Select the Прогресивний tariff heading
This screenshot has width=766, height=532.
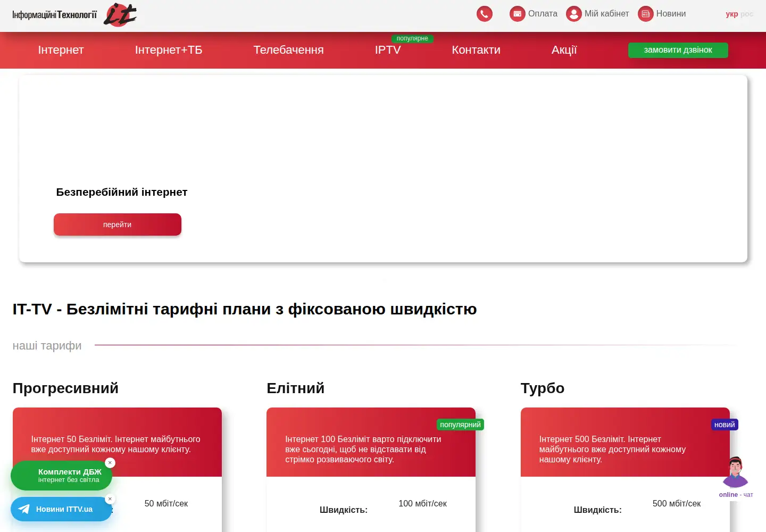click(65, 388)
